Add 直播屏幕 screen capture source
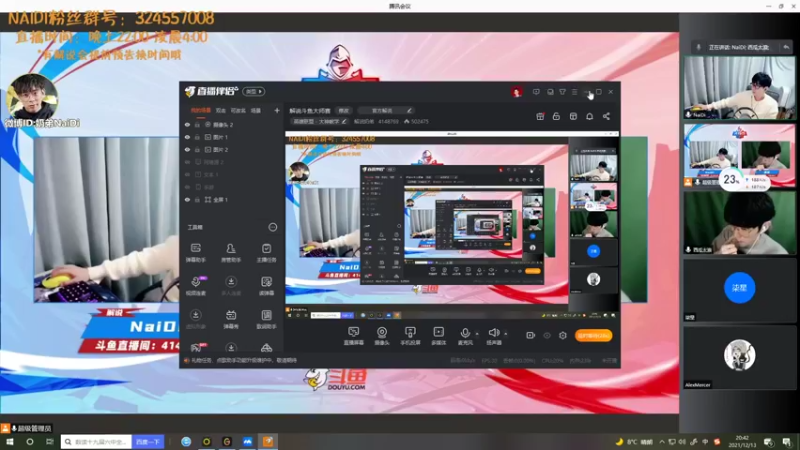 pos(353,336)
